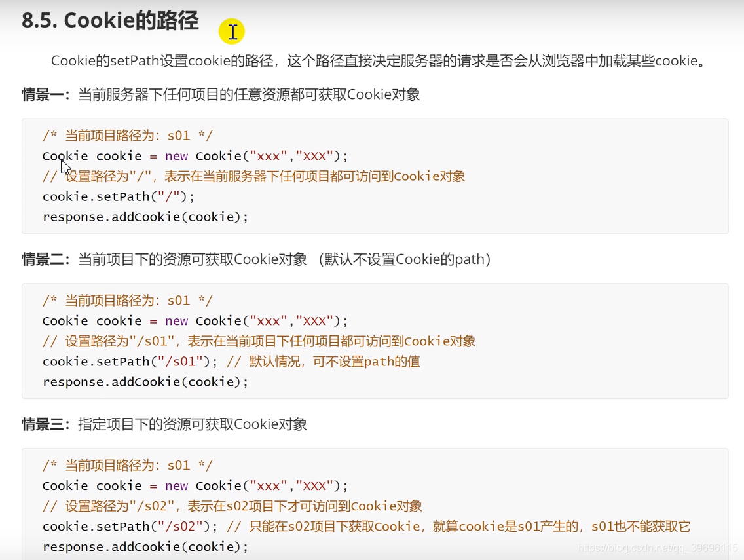The image size is (744, 560).
Task: Click the second code block's '/* 当前项目路径为: s01 */' comment
Action: [x=128, y=301]
